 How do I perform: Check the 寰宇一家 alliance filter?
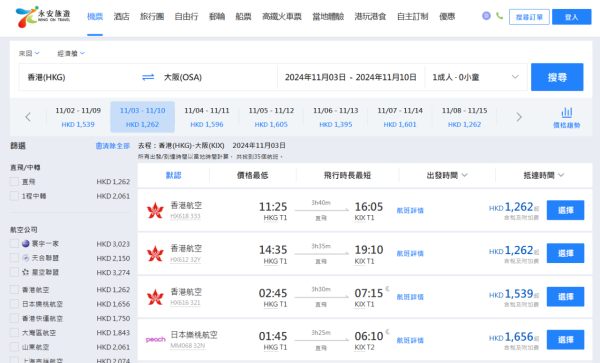14,244
